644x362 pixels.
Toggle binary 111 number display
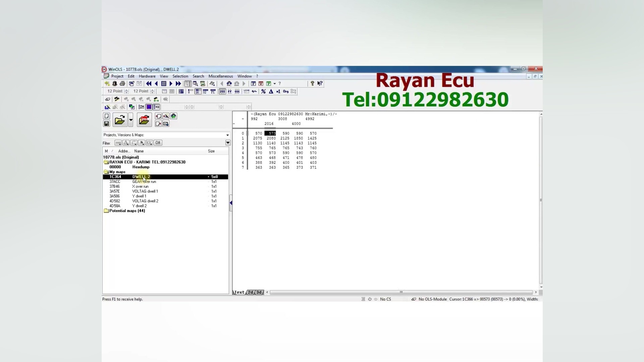pos(237,91)
